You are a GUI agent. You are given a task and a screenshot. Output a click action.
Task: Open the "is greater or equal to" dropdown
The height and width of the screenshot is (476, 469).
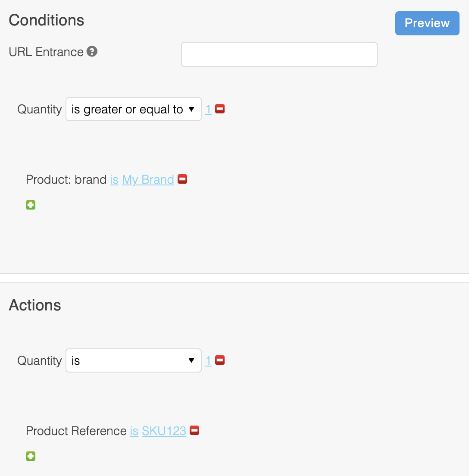[133, 110]
